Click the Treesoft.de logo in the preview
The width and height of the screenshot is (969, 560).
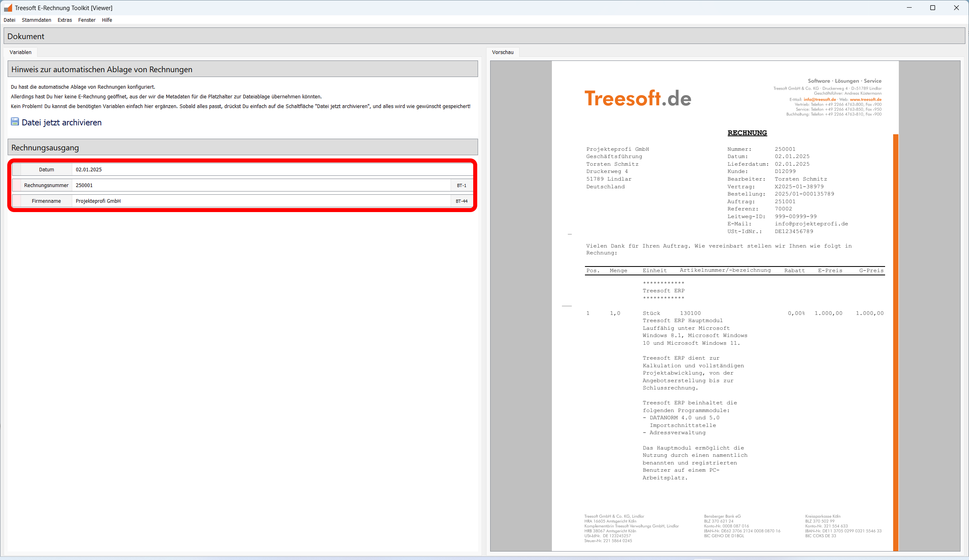coord(637,98)
